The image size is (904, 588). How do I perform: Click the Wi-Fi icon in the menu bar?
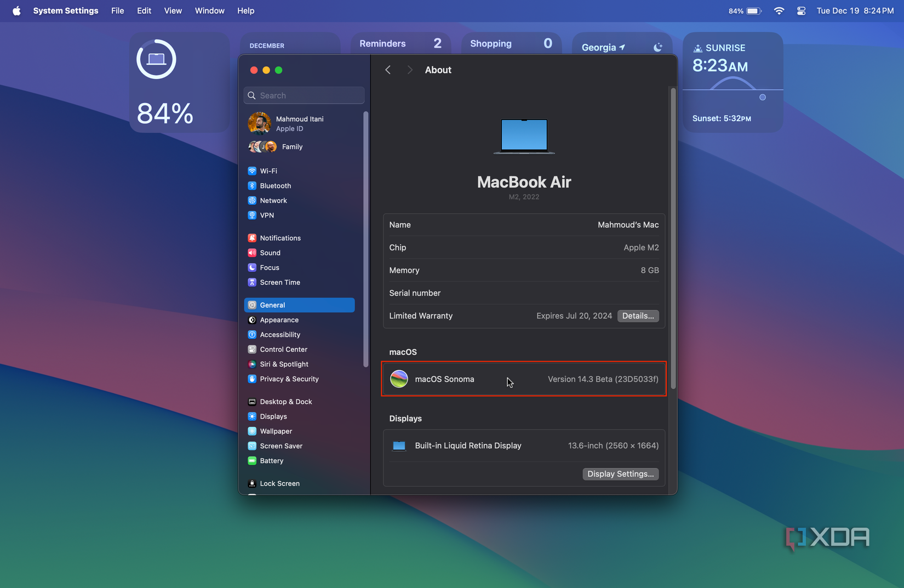coord(779,10)
